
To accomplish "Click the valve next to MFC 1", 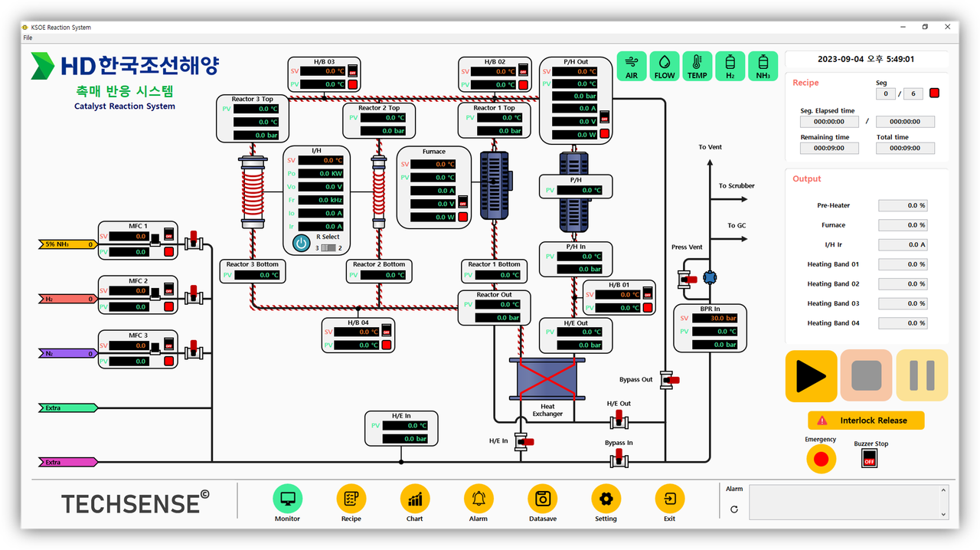I will coord(194,241).
